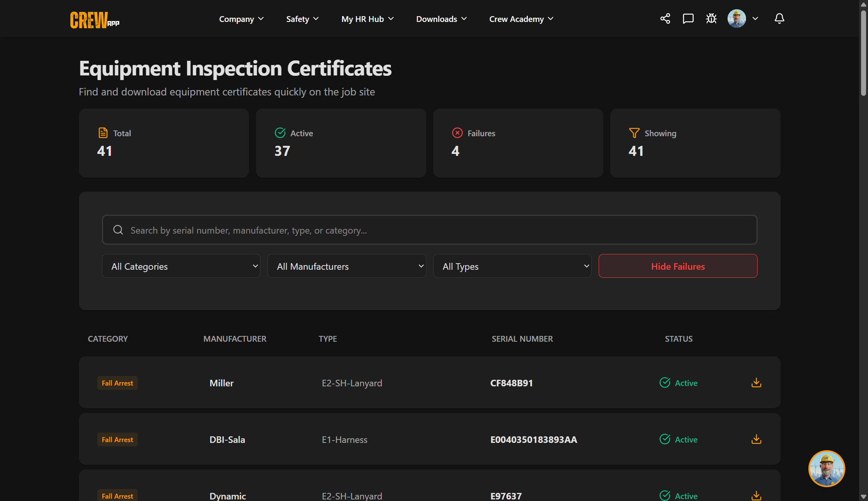Open the user avatar profile menu

736,18
